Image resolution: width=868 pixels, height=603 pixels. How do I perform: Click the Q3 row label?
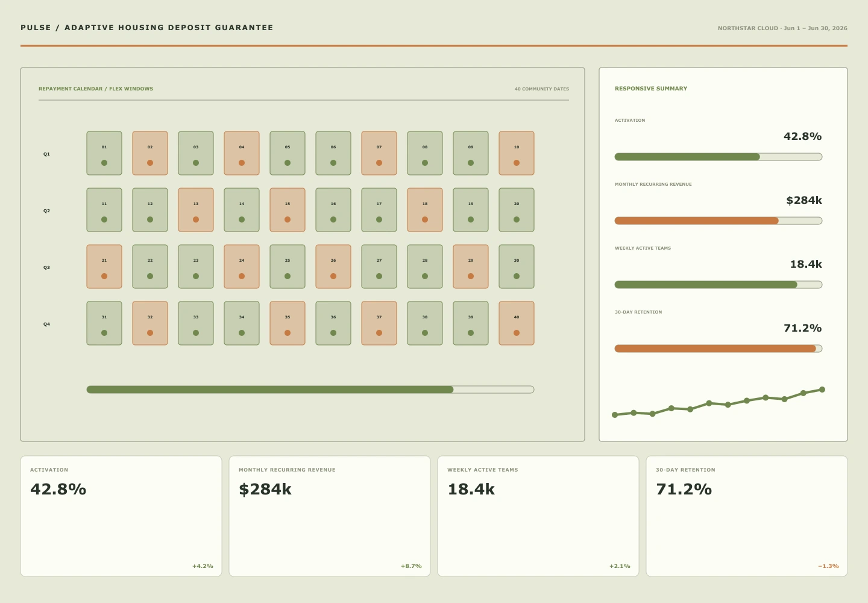pyautogui.click(x=46, y=268)
